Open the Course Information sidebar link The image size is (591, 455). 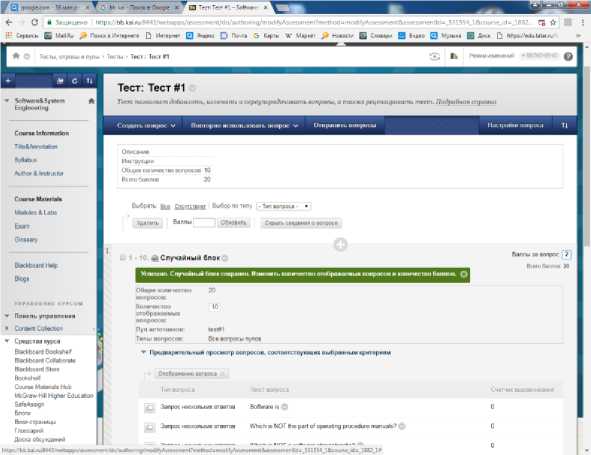coord(42,133)
